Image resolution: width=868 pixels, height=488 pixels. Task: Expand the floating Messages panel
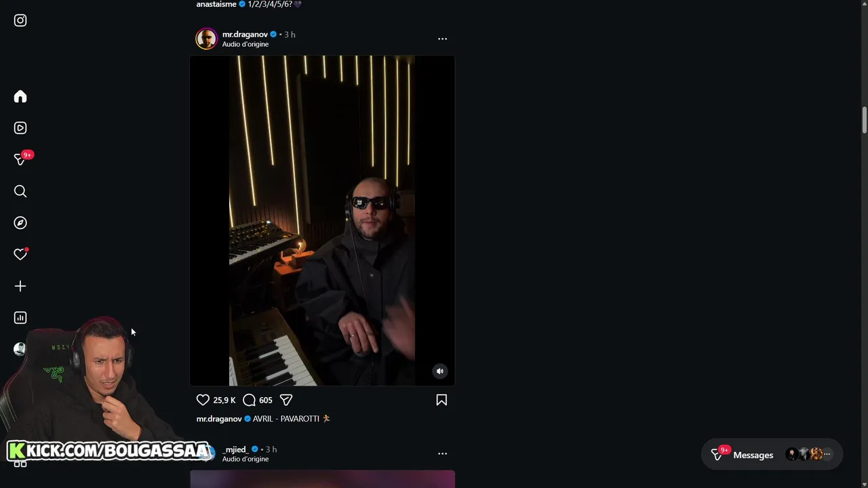pyautogui.click(x=753, y=455)
